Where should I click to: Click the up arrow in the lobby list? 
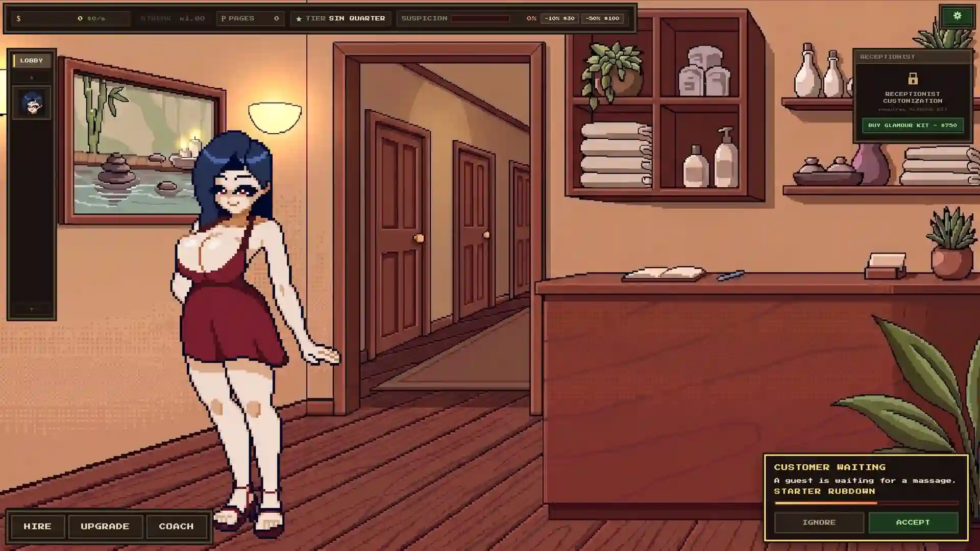tap(32, 78)
